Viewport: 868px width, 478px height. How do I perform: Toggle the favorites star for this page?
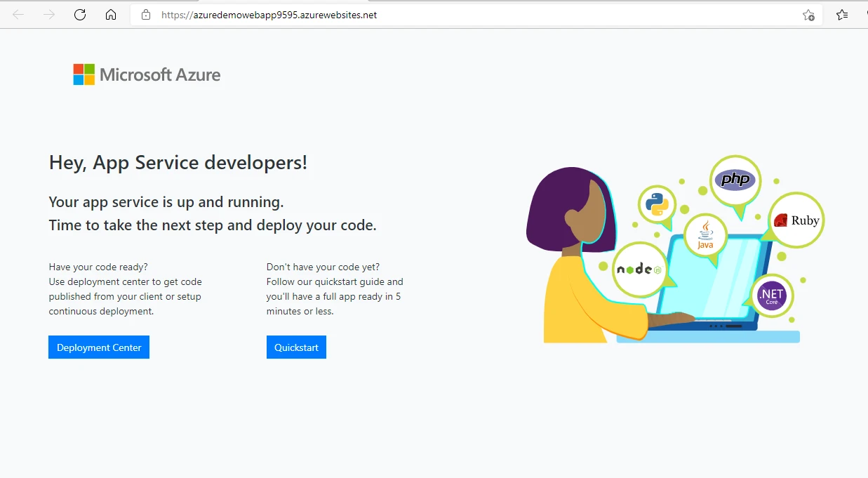[x=807, y=14]
